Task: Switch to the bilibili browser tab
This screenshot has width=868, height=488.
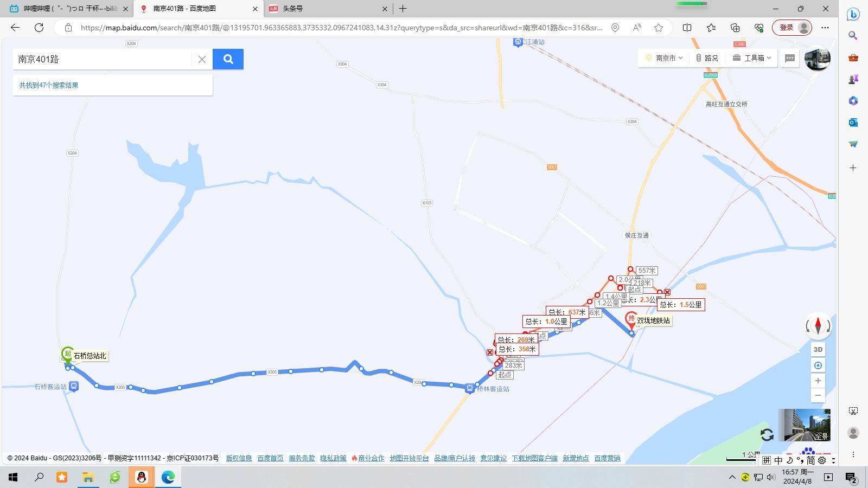Action: click(x=68, y=9)
